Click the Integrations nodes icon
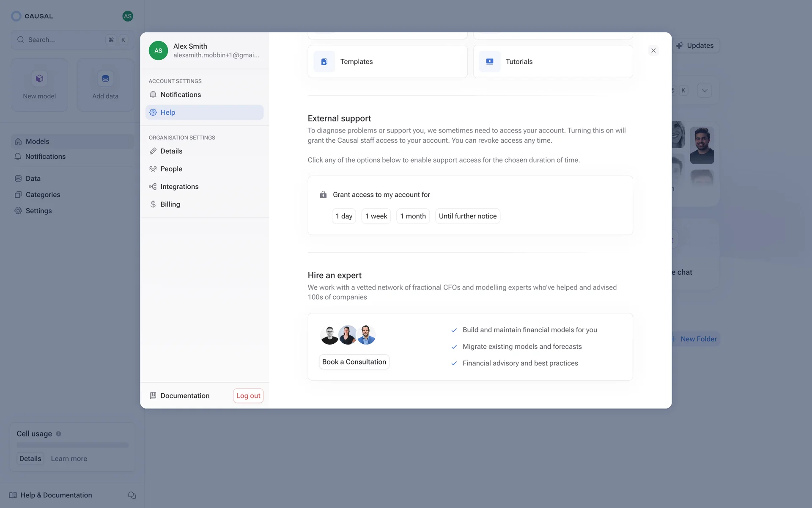 point(153,187)
